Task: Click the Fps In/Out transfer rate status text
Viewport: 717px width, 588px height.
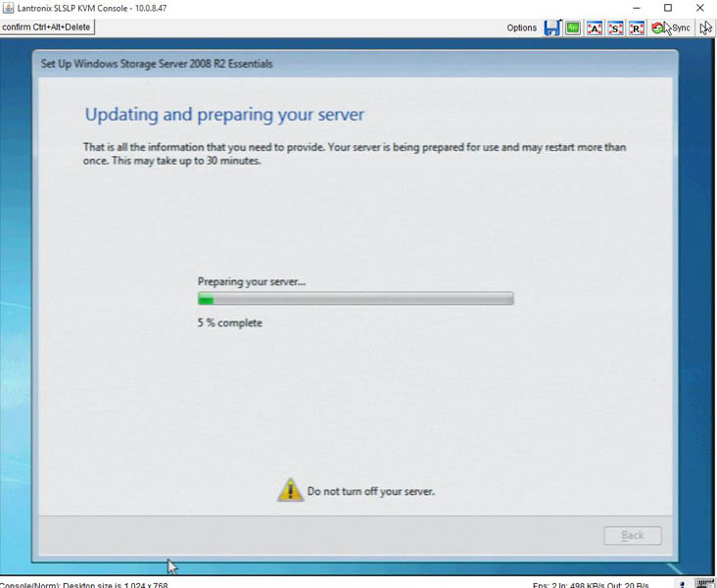Action: point(591,585)
